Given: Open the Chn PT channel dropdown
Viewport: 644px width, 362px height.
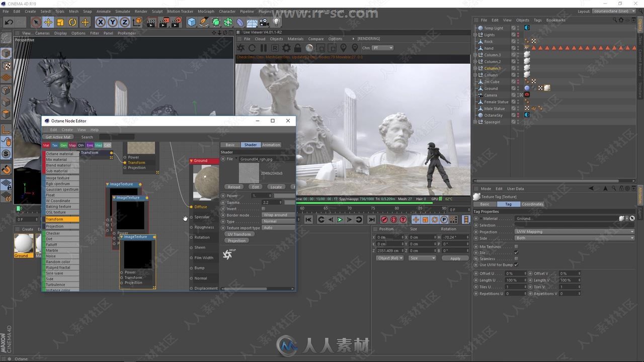Looking at the screenshot, I should click(x=383, y=48).
